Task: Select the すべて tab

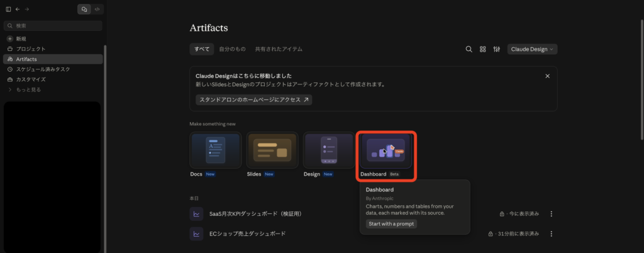Action: (x=202, y=49)
